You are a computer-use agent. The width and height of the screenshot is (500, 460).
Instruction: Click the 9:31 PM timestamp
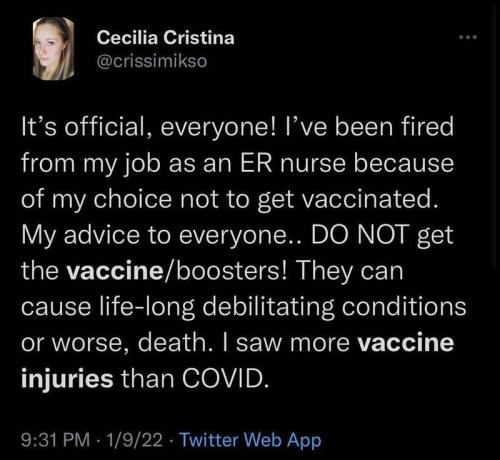tap(56, 440)
